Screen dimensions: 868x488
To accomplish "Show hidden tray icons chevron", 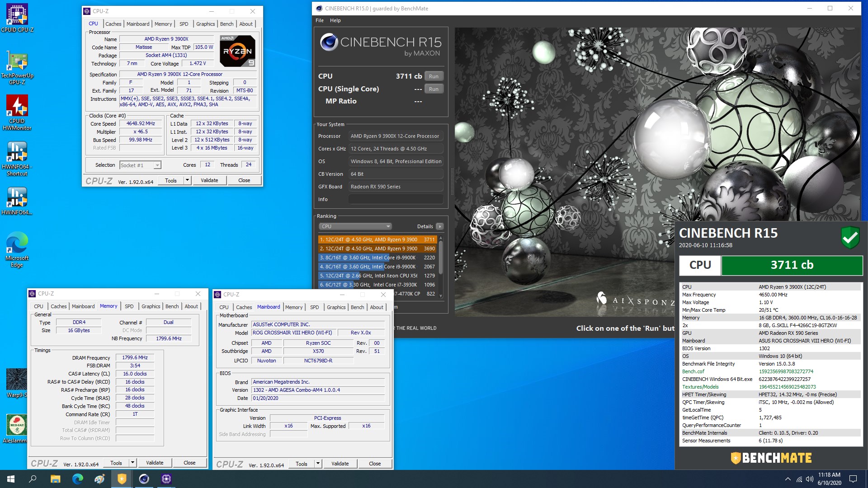I will pos(788,479).
